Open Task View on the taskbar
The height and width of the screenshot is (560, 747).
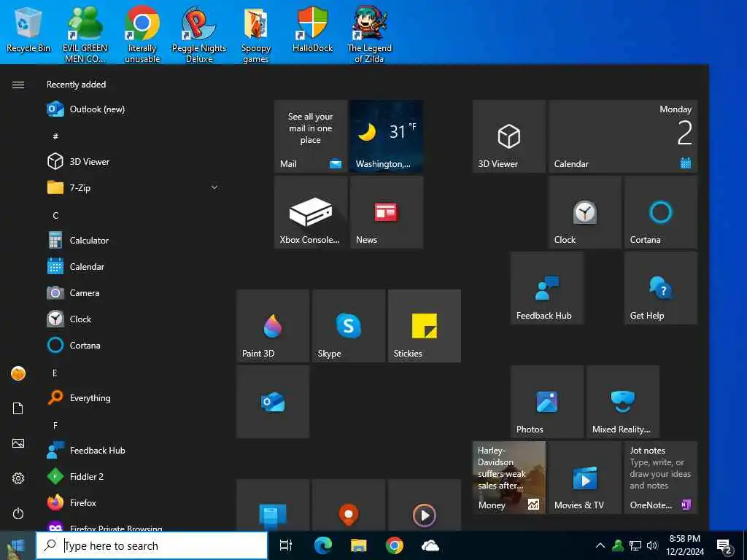tap(286, 545)
